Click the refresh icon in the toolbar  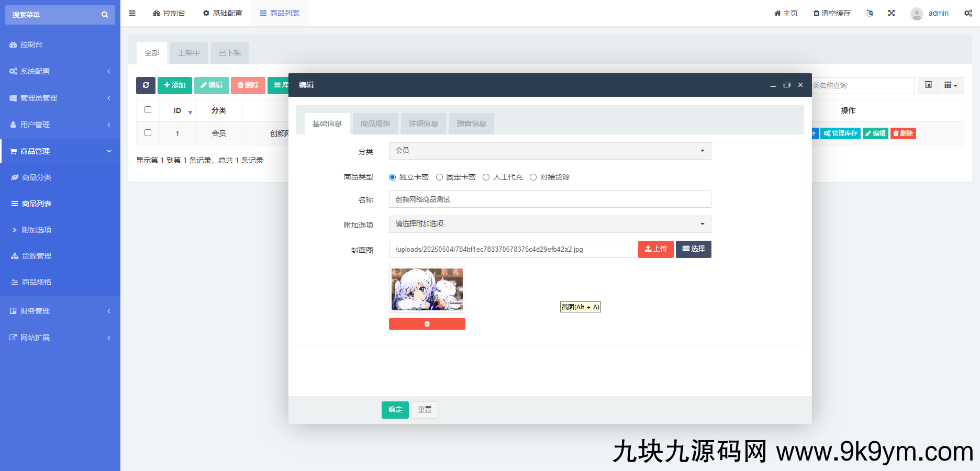click(x=146, y=85)
